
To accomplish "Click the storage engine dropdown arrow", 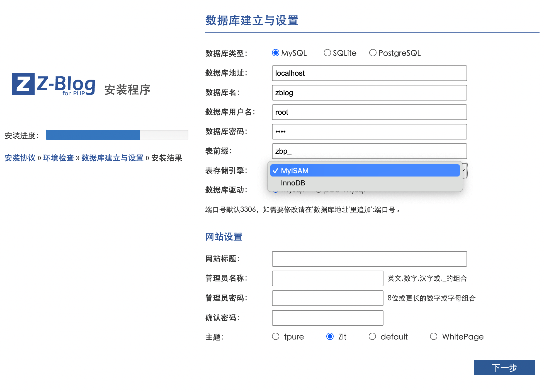I will [x=465, y=170].
